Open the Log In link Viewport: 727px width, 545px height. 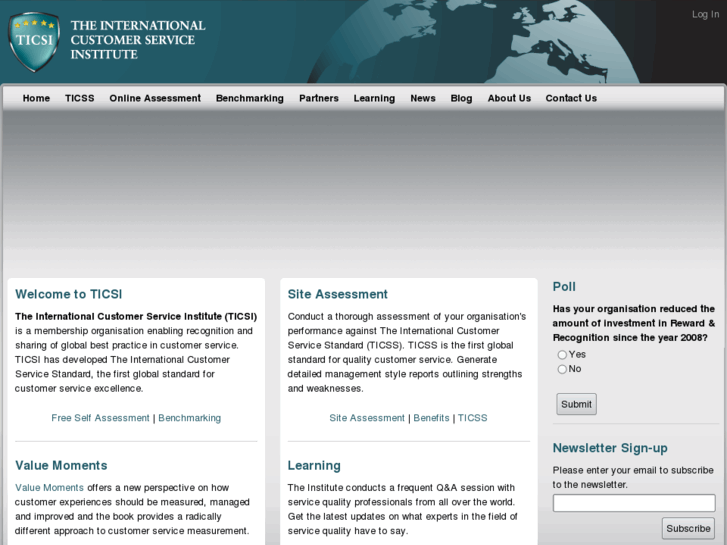705,14
